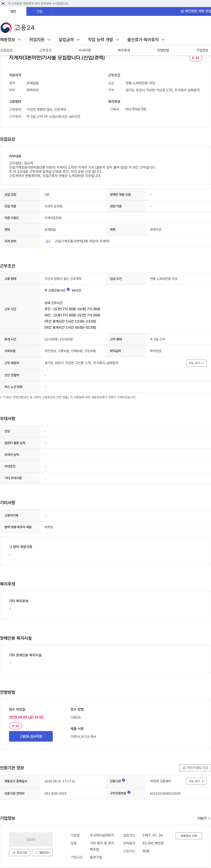Click the company LOGO placeholder image
The height and width of the screenshot is (868, 211).
pyautogui.click(x=31, y=839)
